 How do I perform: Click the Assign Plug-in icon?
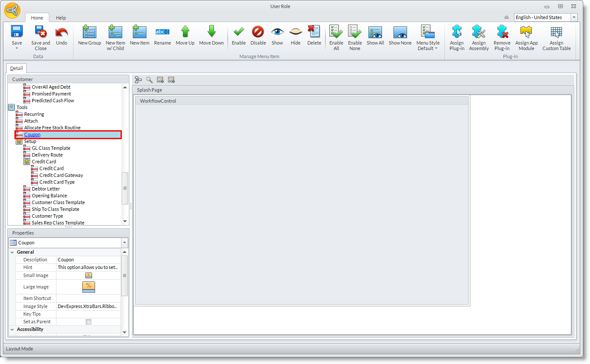coord(457,32)
